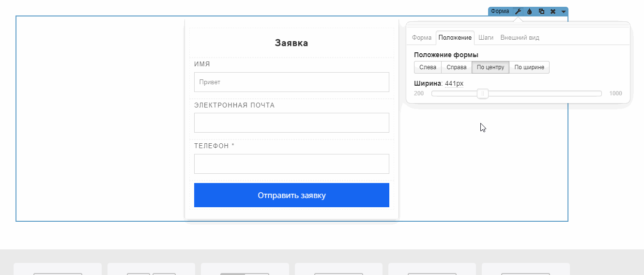Open the Шаги tab
Screen dimensions: 644x275
(x=486, y=38)
